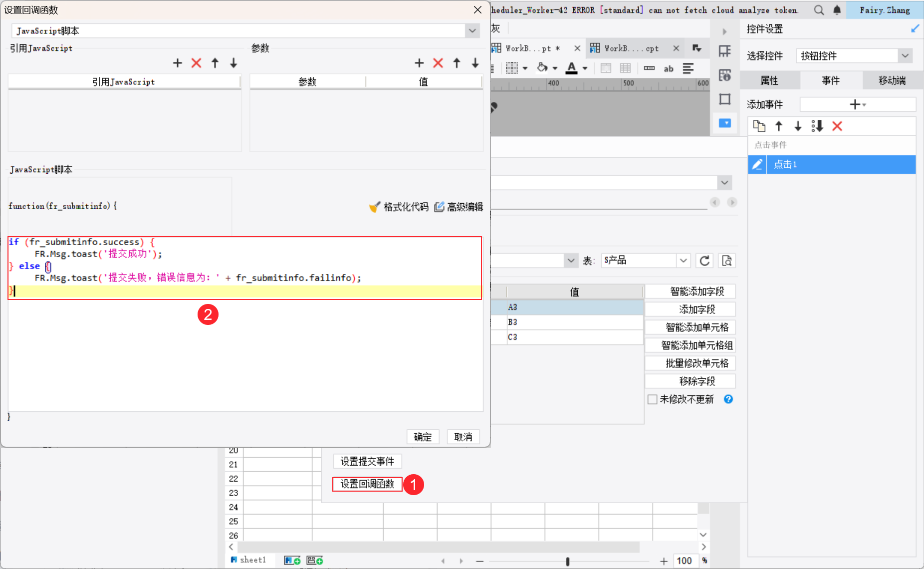
Task: Open the cell elements side panel icon
Action: [x=725, y=51]
